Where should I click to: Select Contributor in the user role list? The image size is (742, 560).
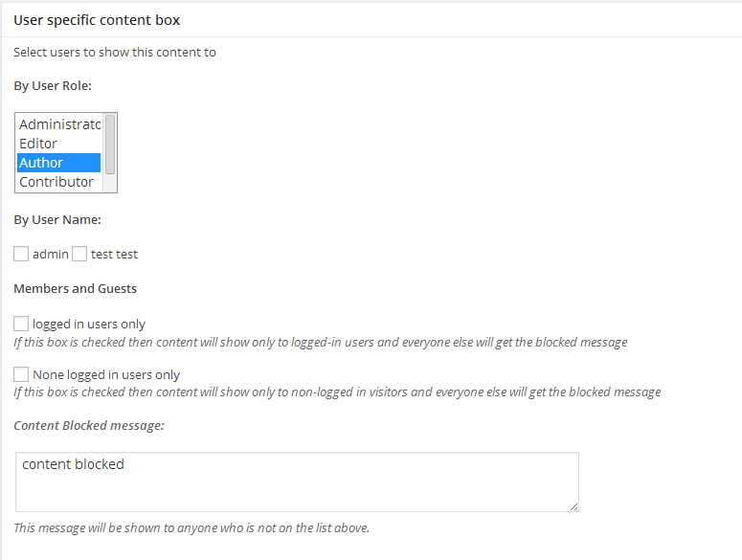pyautogui.click(x=56, y=182)
